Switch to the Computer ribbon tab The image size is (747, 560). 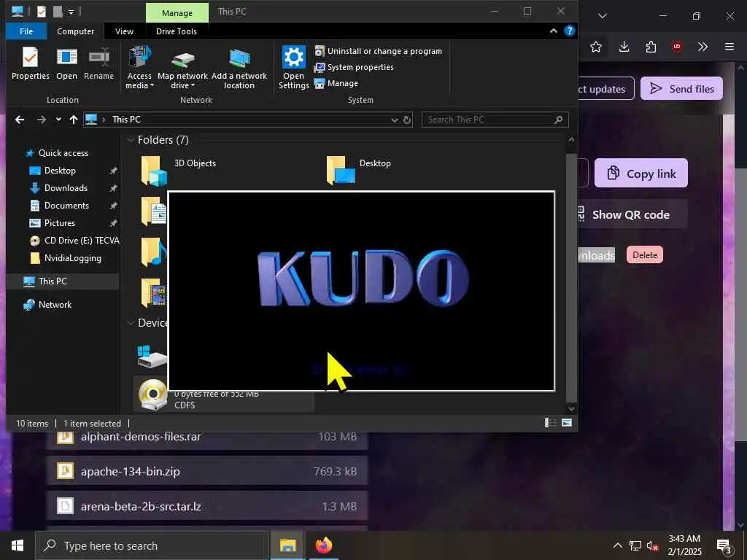[75, 31]
